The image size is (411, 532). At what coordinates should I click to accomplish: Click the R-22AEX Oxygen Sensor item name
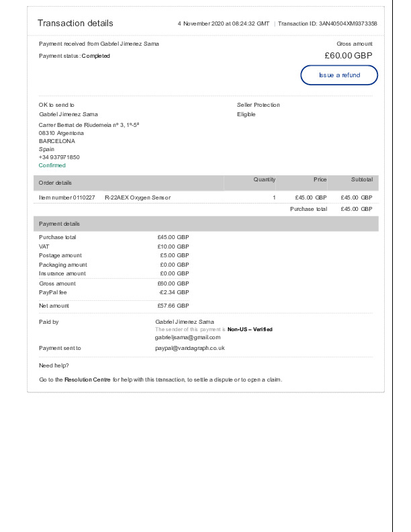tap(138, 197)
